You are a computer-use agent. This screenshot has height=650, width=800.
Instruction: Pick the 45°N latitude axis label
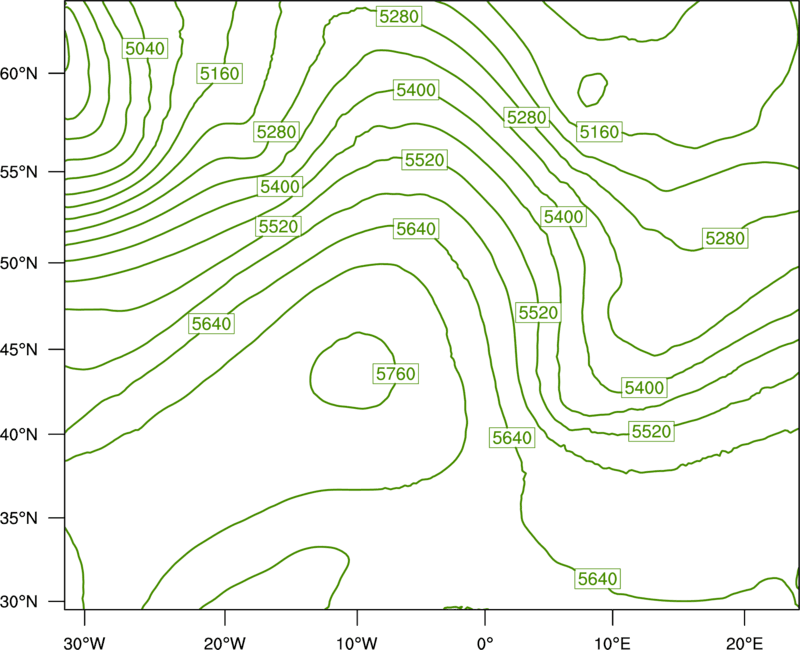tap(19, 349)
